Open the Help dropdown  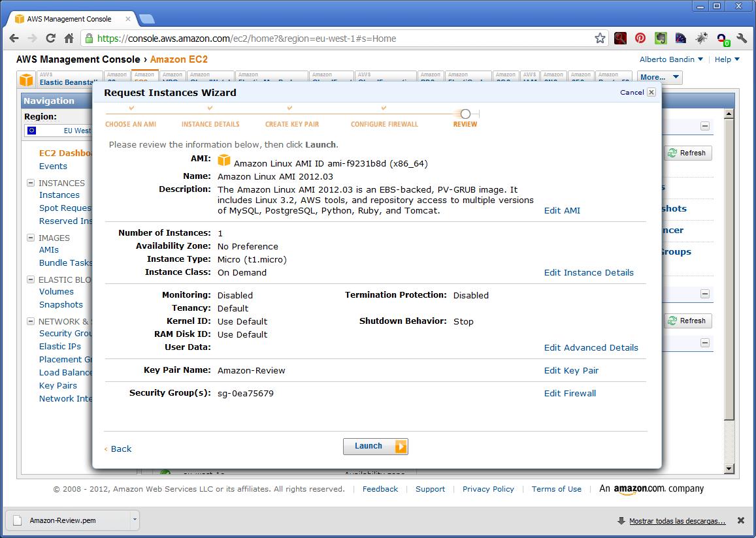[x=727, y=59]
